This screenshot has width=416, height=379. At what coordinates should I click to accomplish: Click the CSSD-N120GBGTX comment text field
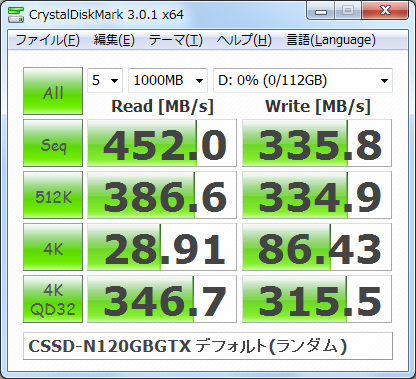click(208, 346)
